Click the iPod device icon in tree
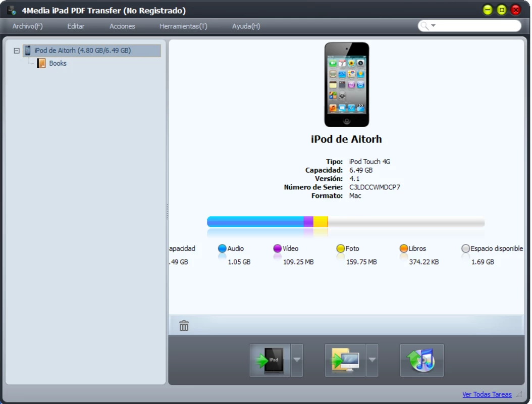532x404 pixels. tap(28, 50)
